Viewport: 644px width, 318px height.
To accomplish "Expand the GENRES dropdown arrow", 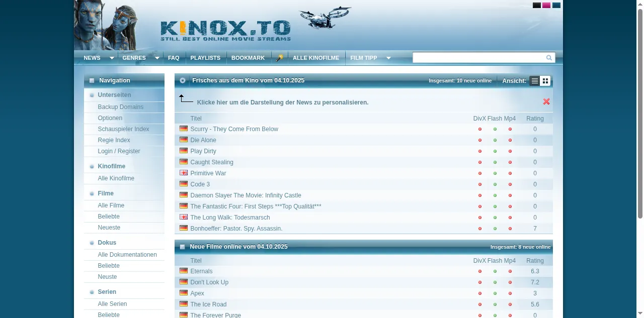I will pos(157,58).
